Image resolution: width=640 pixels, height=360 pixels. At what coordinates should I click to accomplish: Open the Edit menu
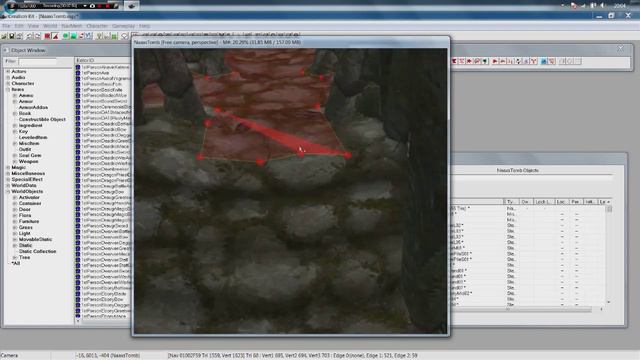19,26
